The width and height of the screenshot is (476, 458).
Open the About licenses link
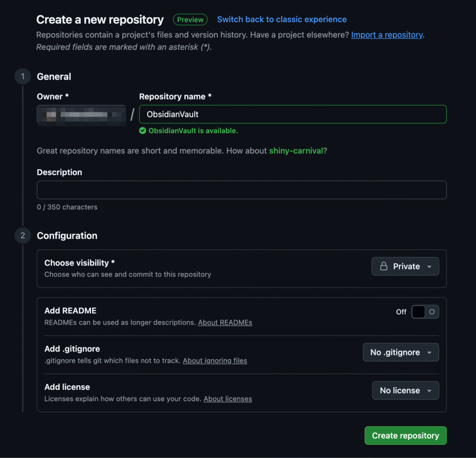click(x=228, y=399)
